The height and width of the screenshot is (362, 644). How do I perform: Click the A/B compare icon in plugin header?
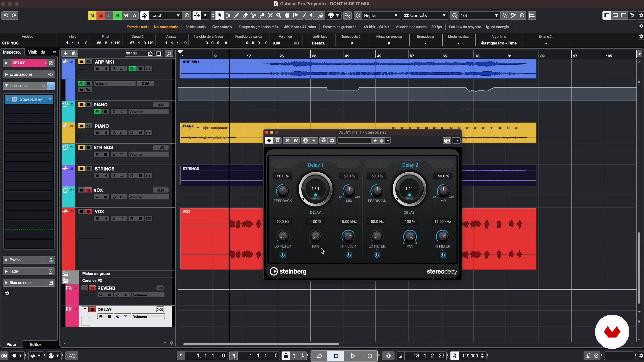[x=305, y=141]
